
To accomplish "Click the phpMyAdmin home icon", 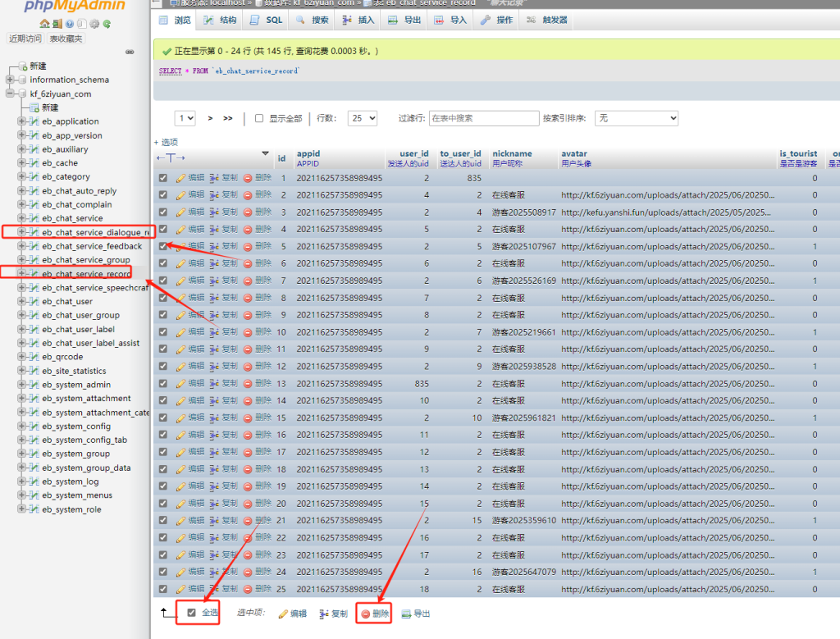I will 45,24.
